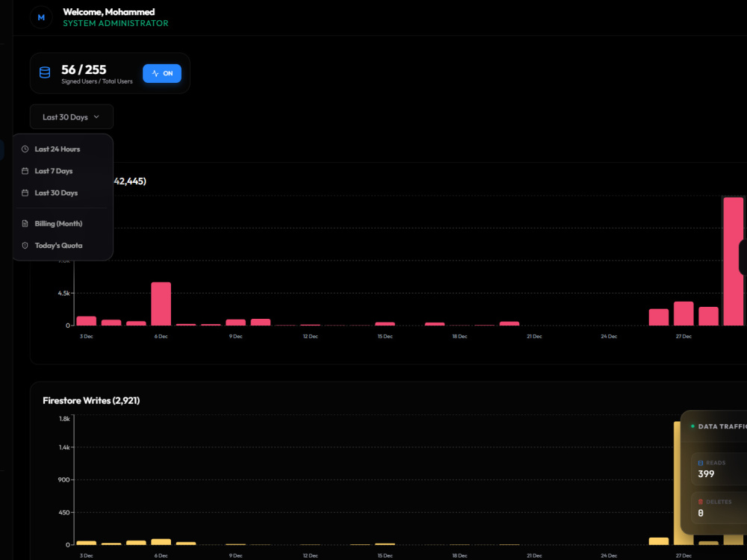This screenshot has height=560, width=747.
Task: Click SYSTEM ADMINISTRATOR role label
Action: (x=116, y=23)
